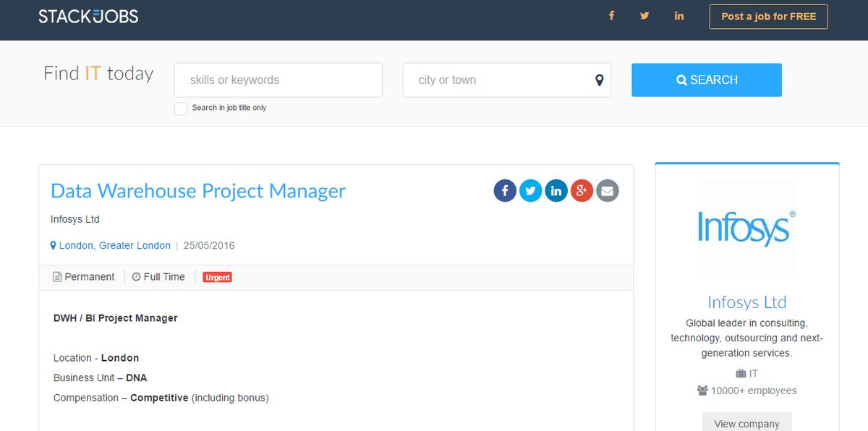Select the Full Time clock indicator
The height and width of the screenshot is (431, 868).
(x=135, y=277)
